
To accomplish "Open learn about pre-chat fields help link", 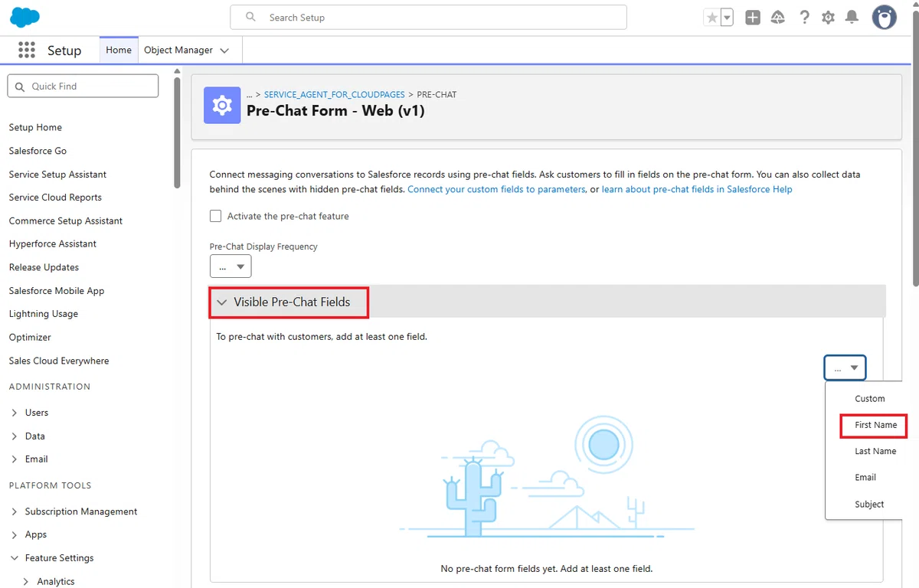I will pos(697,189).
